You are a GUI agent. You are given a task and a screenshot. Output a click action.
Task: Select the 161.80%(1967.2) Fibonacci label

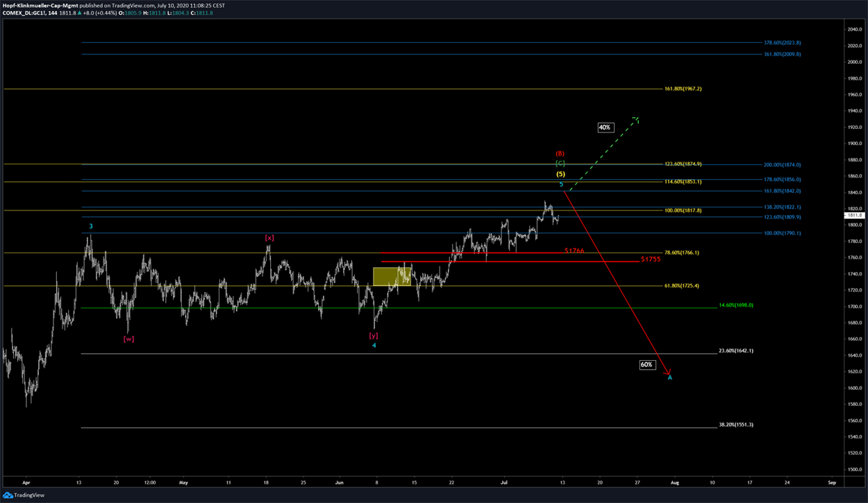pos(683,89)
